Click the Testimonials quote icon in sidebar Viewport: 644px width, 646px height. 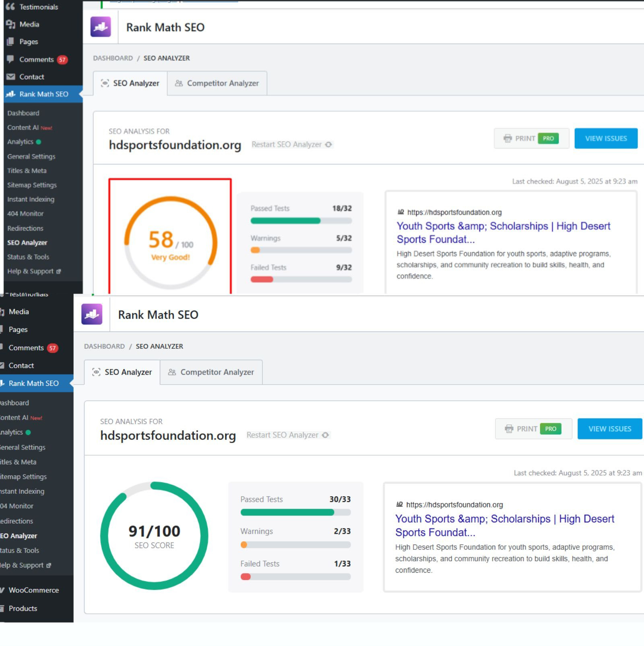tap(10, 7)
